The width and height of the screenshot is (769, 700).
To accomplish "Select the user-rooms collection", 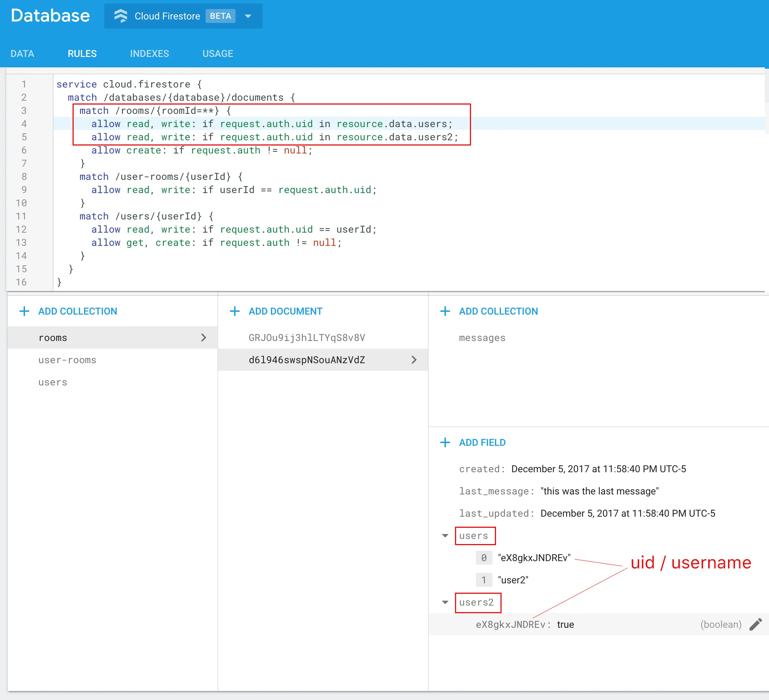I will [67, 360].
